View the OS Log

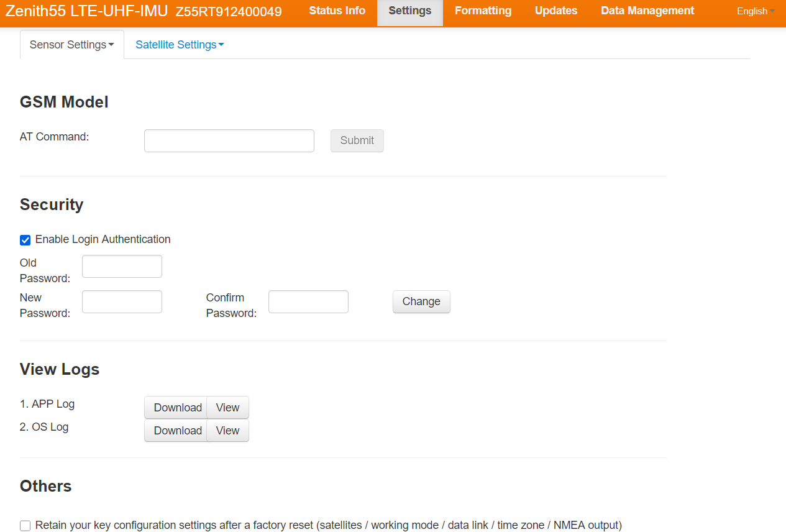pyautogui.click(x=227, y=431)
